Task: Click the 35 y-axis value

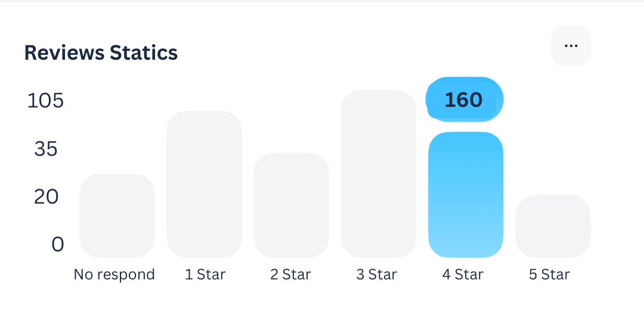Action: pos(46,149)
